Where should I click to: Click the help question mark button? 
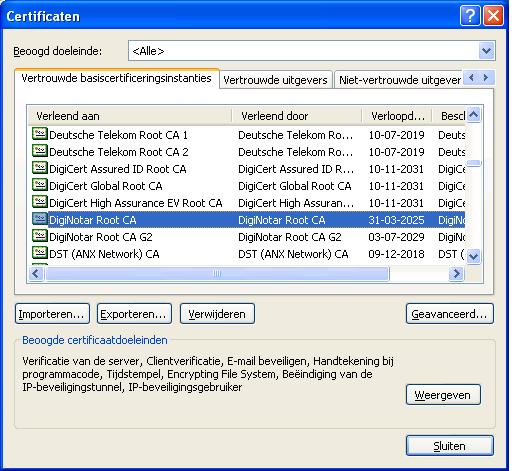(x=470, y=16)
